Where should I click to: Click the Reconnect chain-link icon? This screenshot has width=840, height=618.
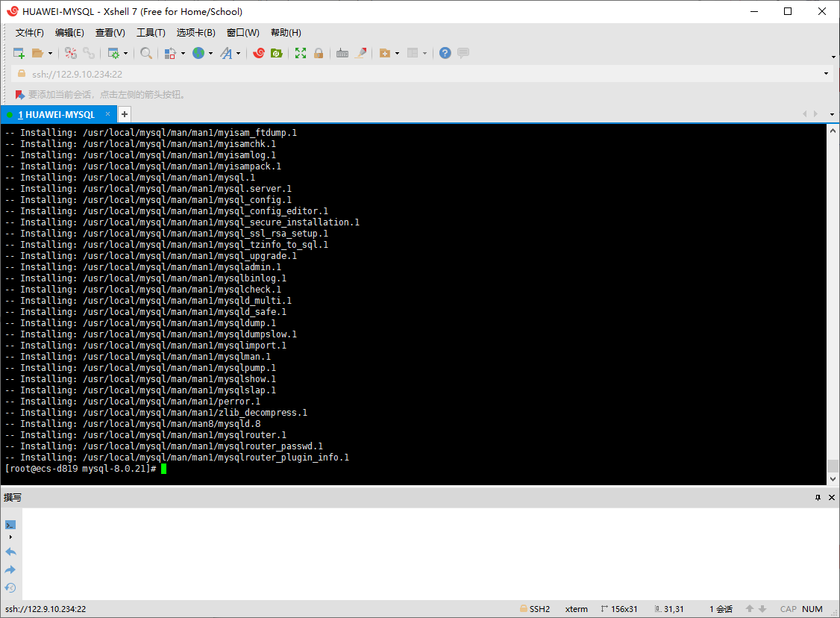(89, 53)
